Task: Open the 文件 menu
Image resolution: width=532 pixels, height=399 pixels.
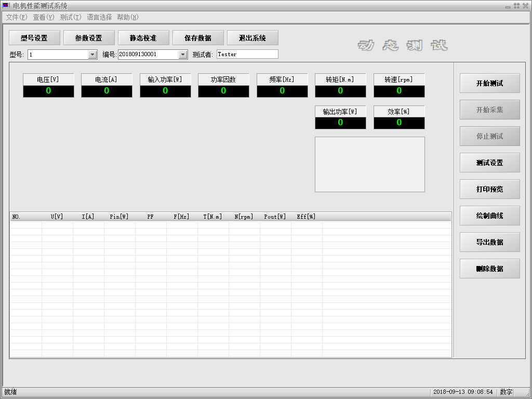Action: (x=17, y=17)
